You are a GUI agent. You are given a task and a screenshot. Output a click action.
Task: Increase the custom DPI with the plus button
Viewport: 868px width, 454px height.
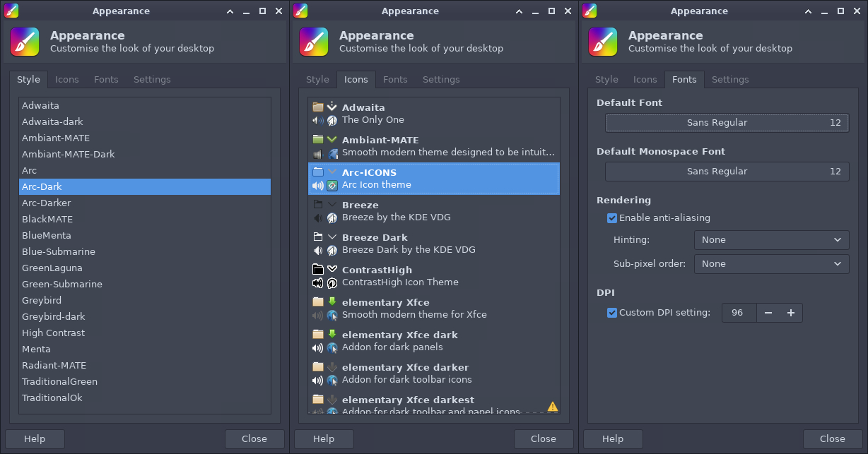tap(791, 313)
